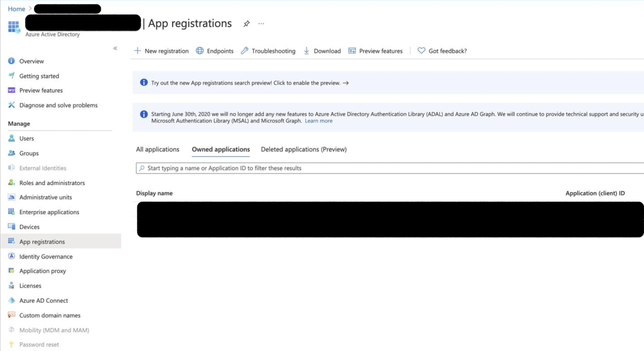Image resolution: width=644 pixels, height=351 pixels.
Task: Open Password reset
Action: pyautogui.click(x=39, y=345)
